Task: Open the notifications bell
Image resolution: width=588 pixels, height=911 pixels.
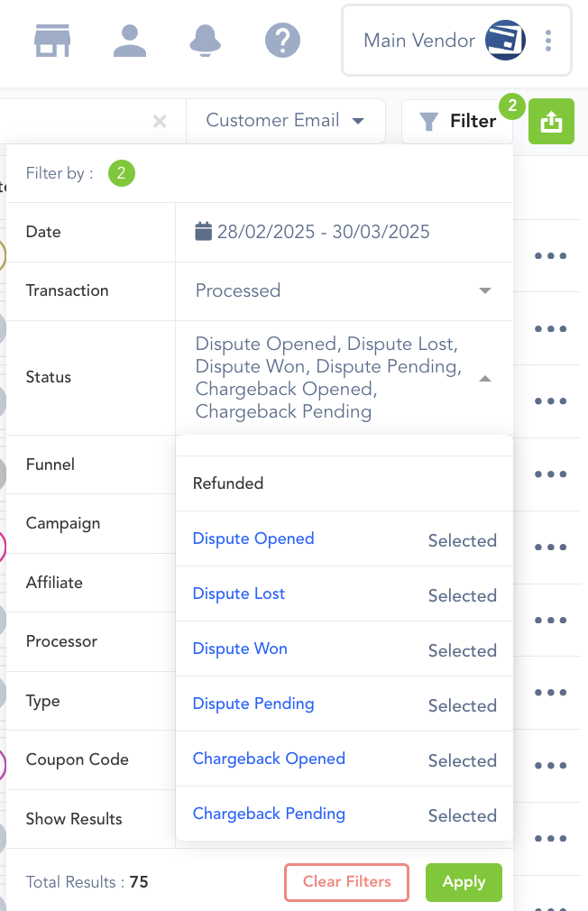Action: pyautogui.click(x=206, y=40)
